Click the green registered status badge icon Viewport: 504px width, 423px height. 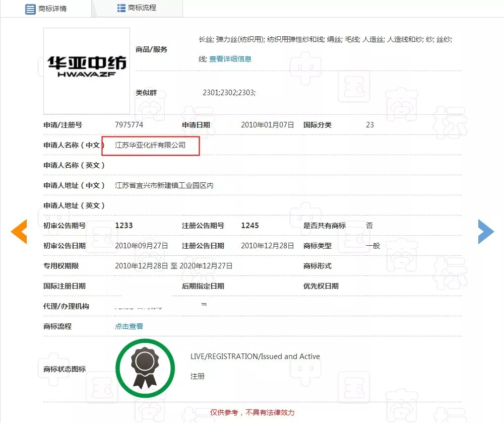click(145, 368)
